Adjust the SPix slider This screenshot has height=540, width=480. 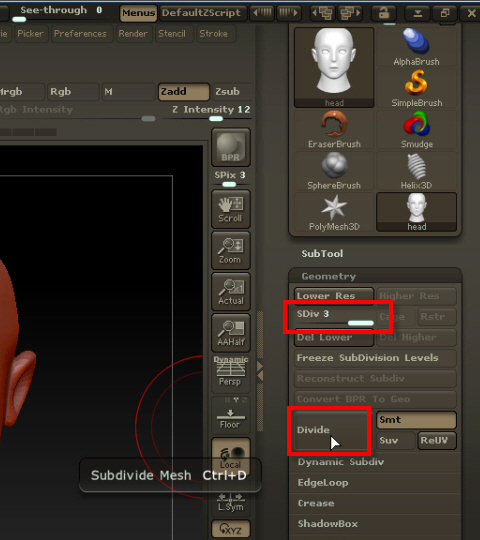230,179
